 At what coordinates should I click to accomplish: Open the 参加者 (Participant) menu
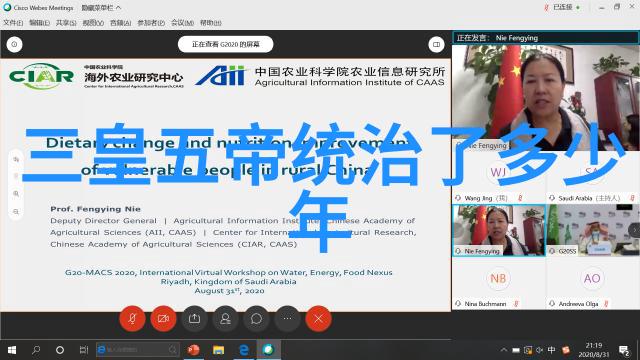coord(151,23)
